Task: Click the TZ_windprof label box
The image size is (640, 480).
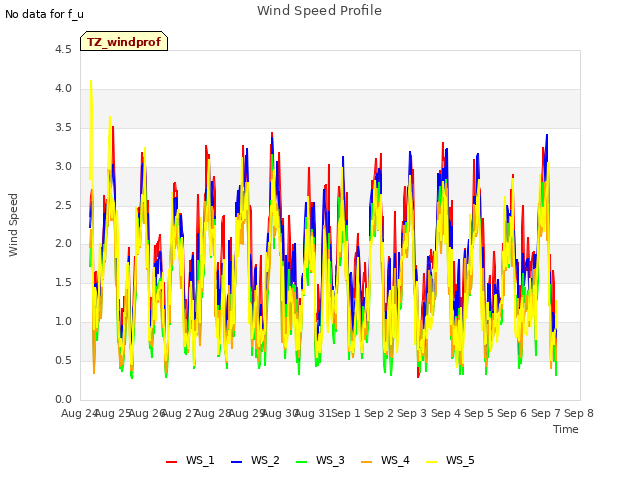Action: pos(124,41)
